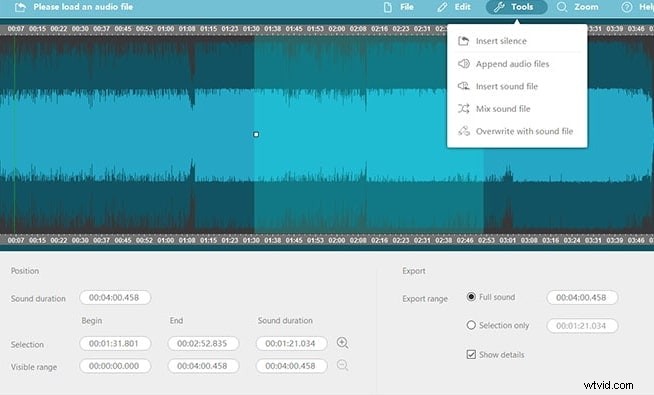
Task: Click the 03:01 mark on bottom timeline ruler
Action: [508, 240]
